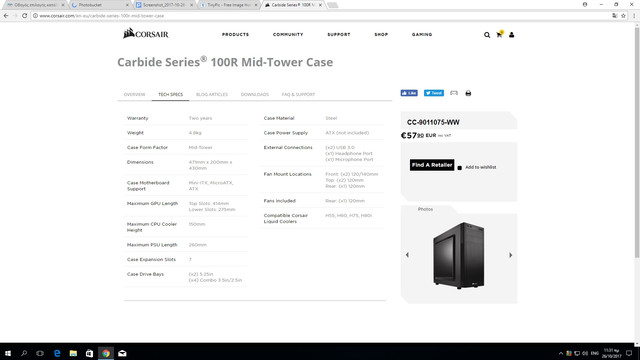This screenshot has height=360, width=640.
Task: Switch to the FAQ & Support tab
Action: [x=298, y=94]
